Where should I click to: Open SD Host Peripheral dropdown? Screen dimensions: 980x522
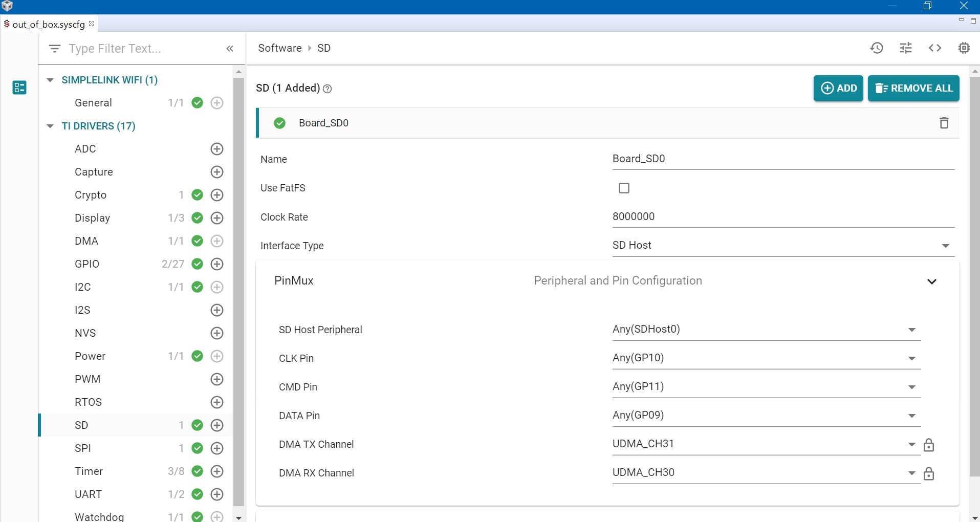coord(767,330)
